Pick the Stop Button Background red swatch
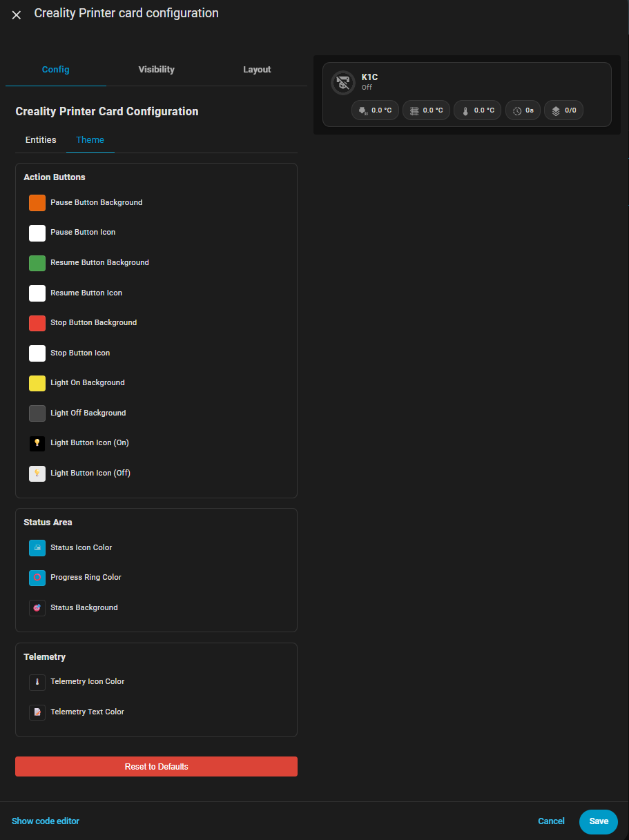The height and width of the screenshot is (840, 629). [x=37, y=323]
